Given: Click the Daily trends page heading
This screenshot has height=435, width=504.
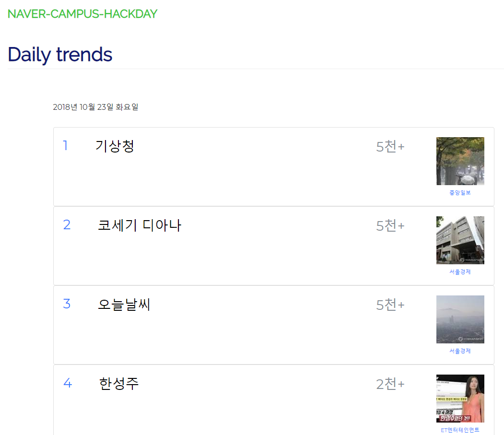Looking at the screenshot, I should 59,54.
